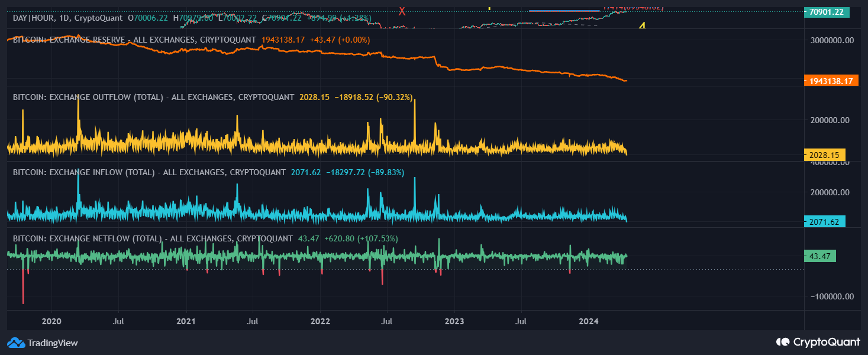Click the green 43.47 netflow axis label
Screen dimensions: 868x355
[820, 256]
